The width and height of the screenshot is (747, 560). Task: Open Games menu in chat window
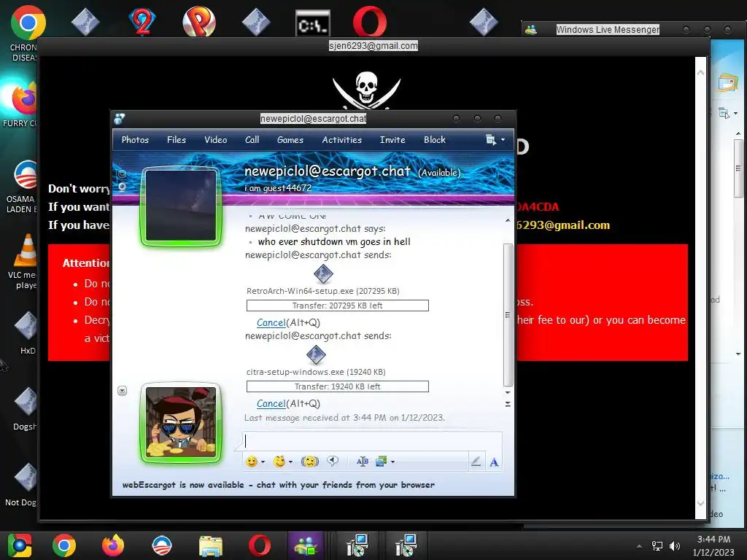pos(290,139)
